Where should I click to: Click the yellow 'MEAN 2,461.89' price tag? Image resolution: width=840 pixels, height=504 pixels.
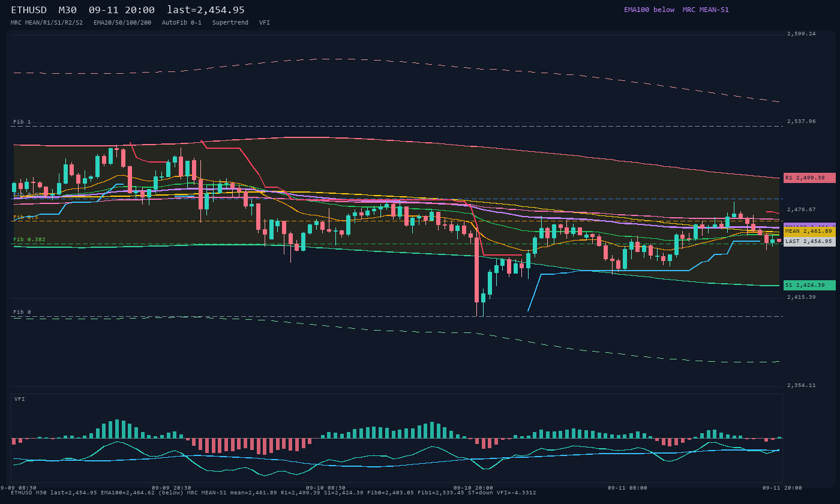coord(809,231)
